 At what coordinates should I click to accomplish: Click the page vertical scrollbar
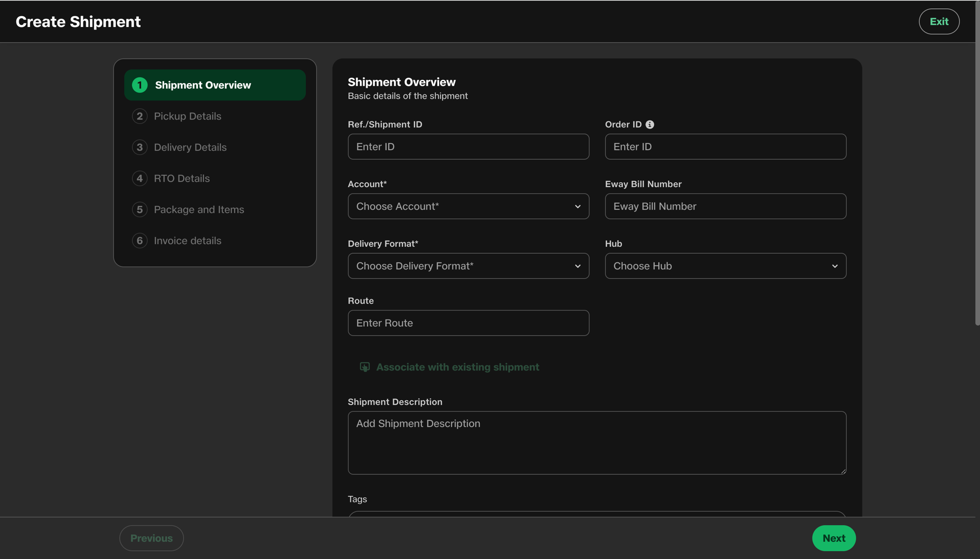(x=977, y=163)
